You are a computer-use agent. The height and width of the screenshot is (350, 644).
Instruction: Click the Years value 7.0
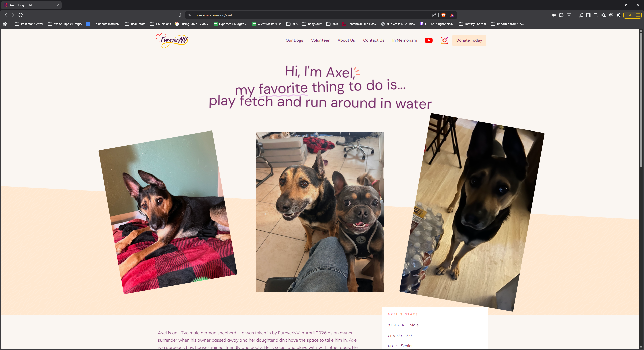(409, 335)
